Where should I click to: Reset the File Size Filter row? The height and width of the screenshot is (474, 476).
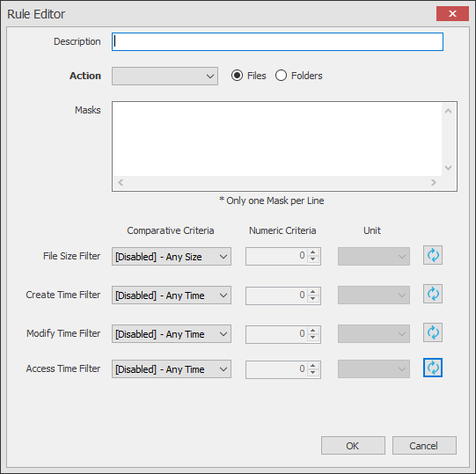click(x=433, y=255)
